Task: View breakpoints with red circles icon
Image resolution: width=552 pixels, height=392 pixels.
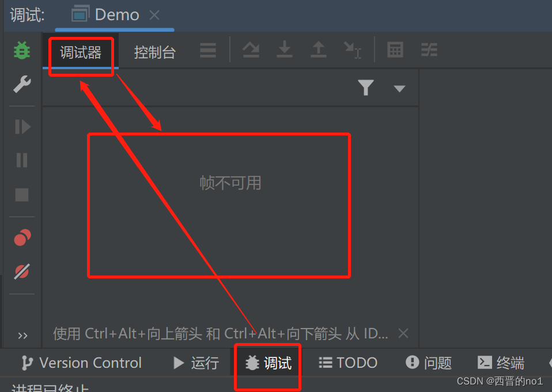Action: pos(22,238)
